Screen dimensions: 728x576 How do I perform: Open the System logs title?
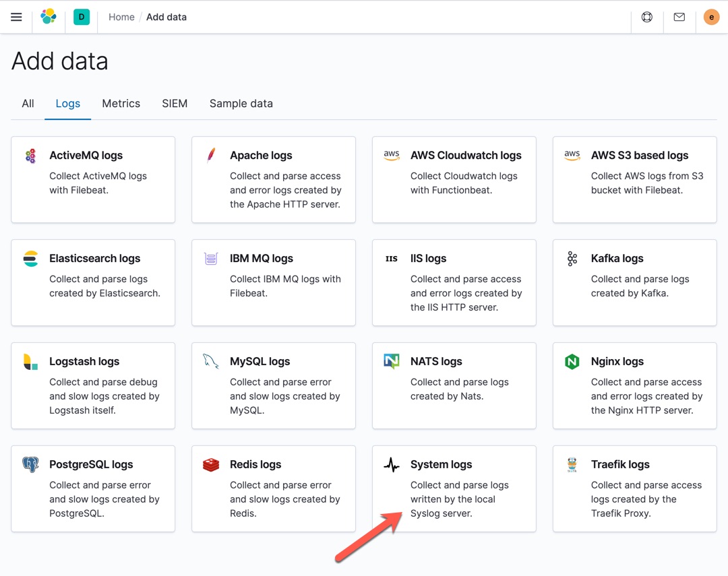tap(441, 465)
